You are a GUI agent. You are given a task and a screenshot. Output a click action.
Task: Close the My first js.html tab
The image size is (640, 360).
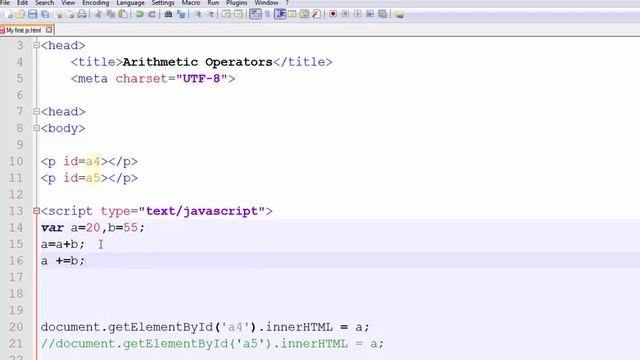point(49,30)
